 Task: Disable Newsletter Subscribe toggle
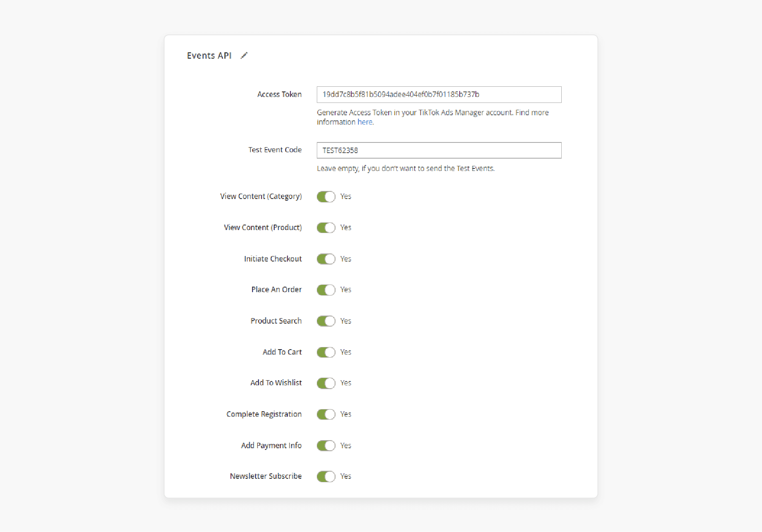tap(326, 477)
